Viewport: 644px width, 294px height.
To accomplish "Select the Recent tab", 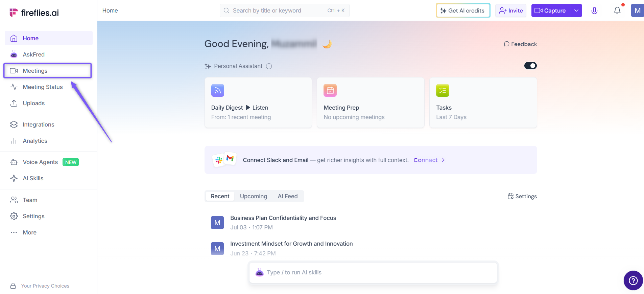I will click(x=220, y=196).
